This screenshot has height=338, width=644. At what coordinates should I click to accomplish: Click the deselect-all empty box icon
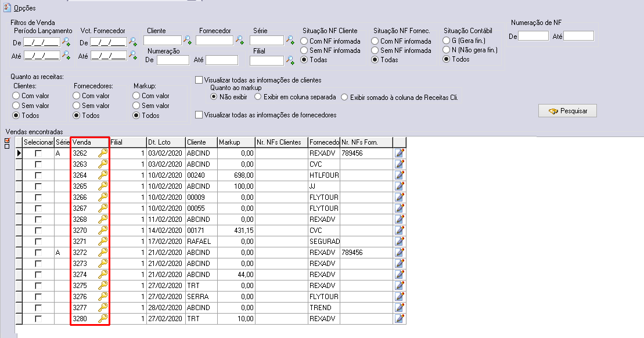coord(7,146)
